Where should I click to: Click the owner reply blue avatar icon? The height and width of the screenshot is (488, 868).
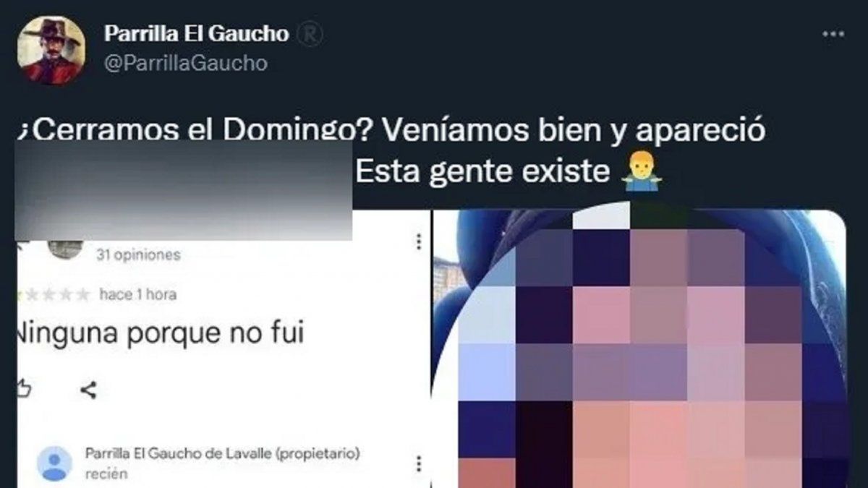pyautogui.click(x=55, y=463)
